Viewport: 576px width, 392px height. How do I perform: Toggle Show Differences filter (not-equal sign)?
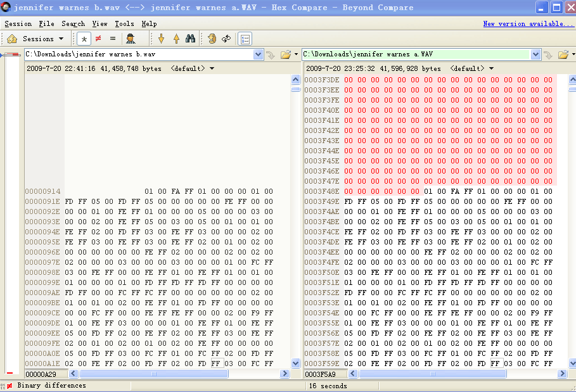(98, 38)
